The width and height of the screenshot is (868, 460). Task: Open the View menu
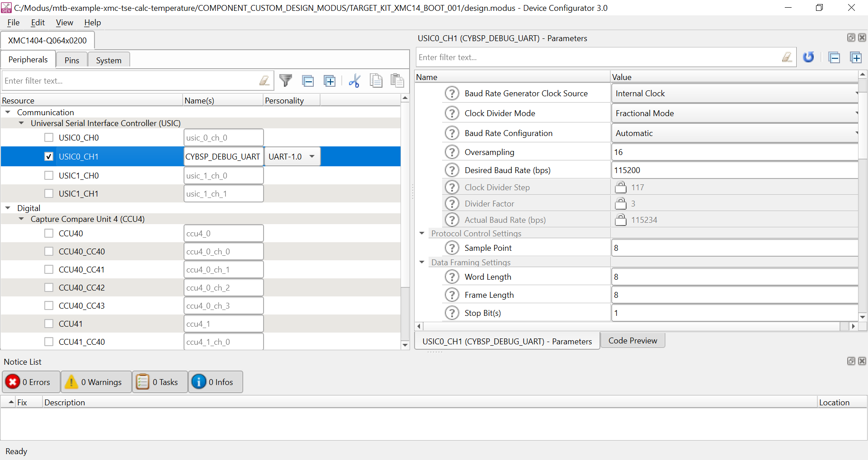(x=65, y=23)
